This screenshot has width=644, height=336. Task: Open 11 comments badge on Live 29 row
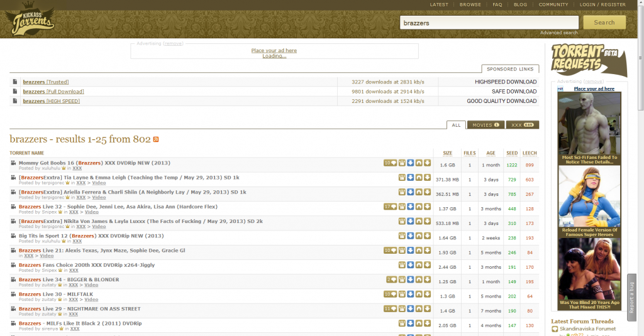click(x=390, y=308)
